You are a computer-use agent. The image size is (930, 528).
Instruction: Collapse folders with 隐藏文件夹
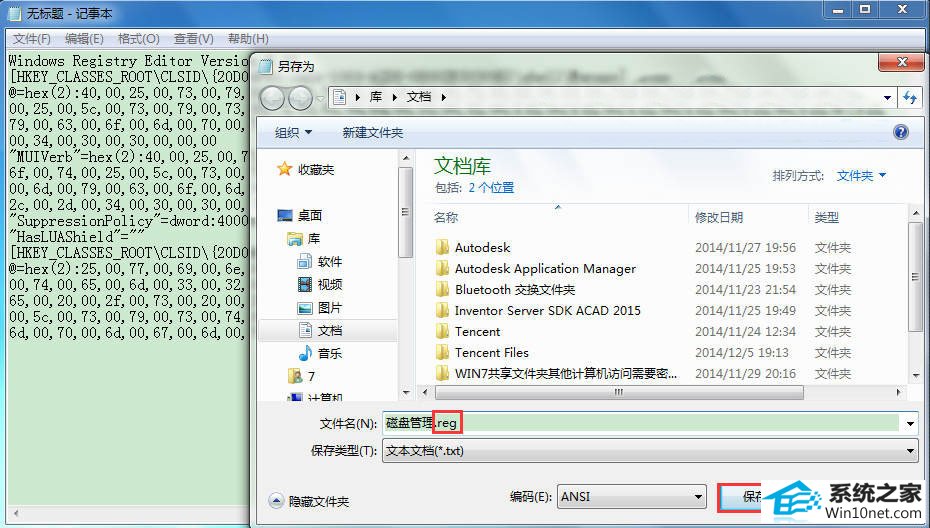pyautogui.click(x=309, y=501)
